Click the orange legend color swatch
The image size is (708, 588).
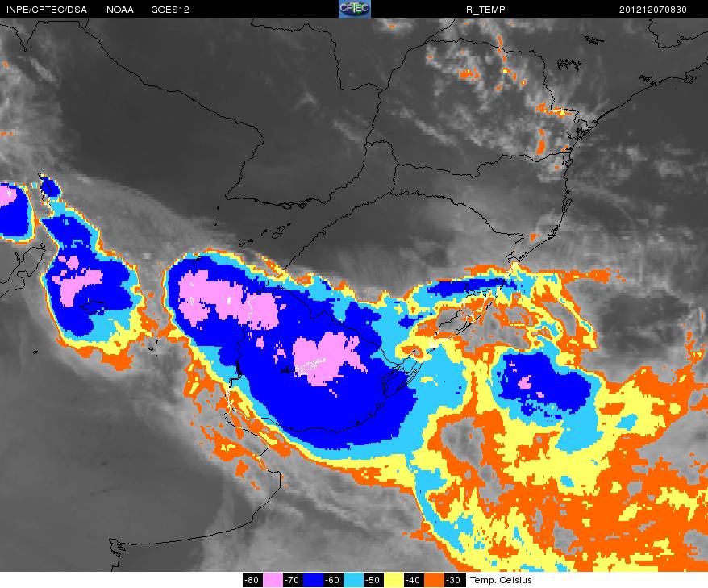(x=434, y=580)
